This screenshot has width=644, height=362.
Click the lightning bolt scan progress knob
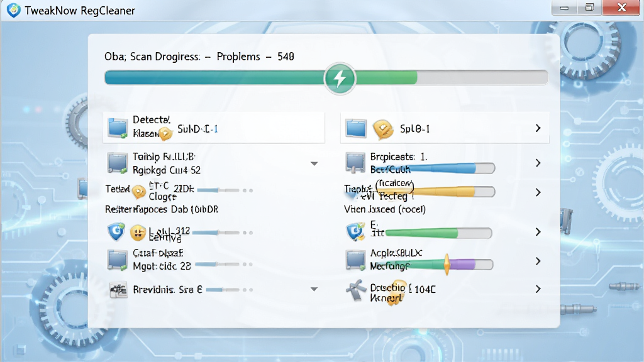coord(340,79)
